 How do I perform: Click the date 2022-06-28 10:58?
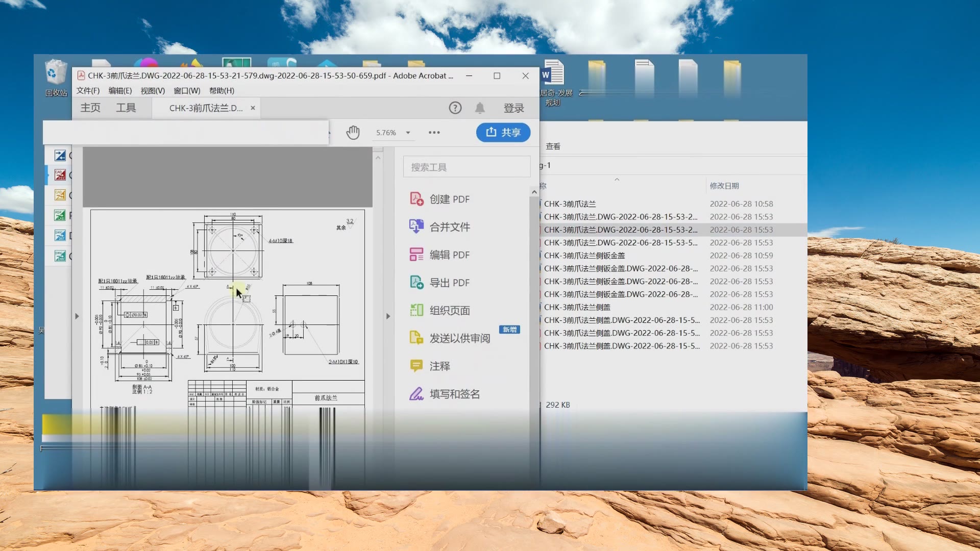pyautogui.click(x=741, y=204)
